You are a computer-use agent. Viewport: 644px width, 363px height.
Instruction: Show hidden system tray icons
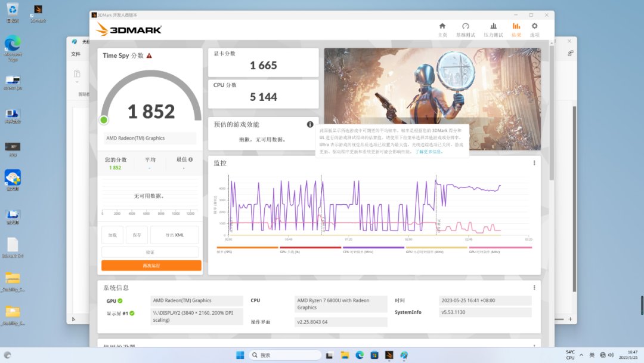point(581,355)
